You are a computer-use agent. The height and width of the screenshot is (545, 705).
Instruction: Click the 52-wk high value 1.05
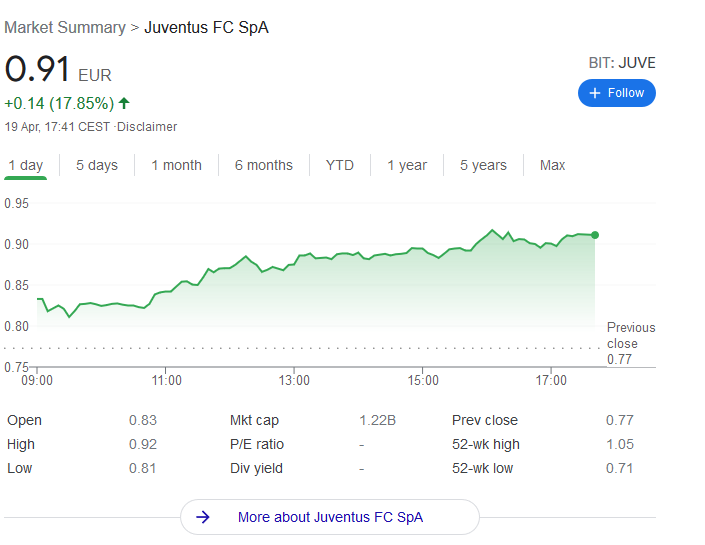[620, 444]
